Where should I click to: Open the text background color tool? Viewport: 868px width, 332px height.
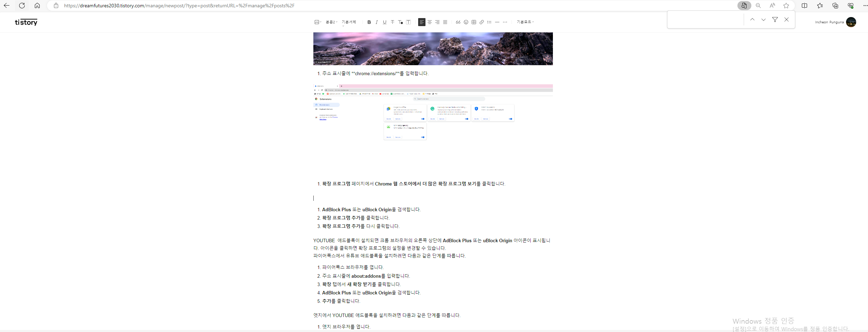(408, 22)
